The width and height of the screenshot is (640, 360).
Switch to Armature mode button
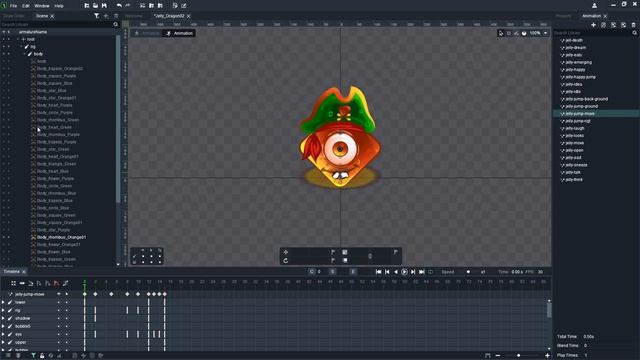[147, 33]
